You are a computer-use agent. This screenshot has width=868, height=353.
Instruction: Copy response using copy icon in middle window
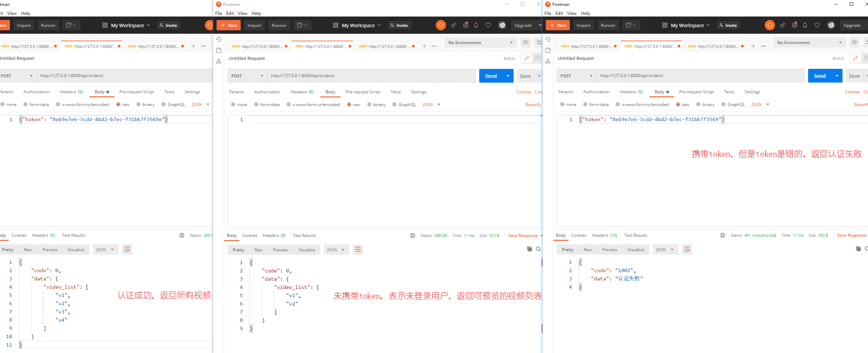(530, 249)
